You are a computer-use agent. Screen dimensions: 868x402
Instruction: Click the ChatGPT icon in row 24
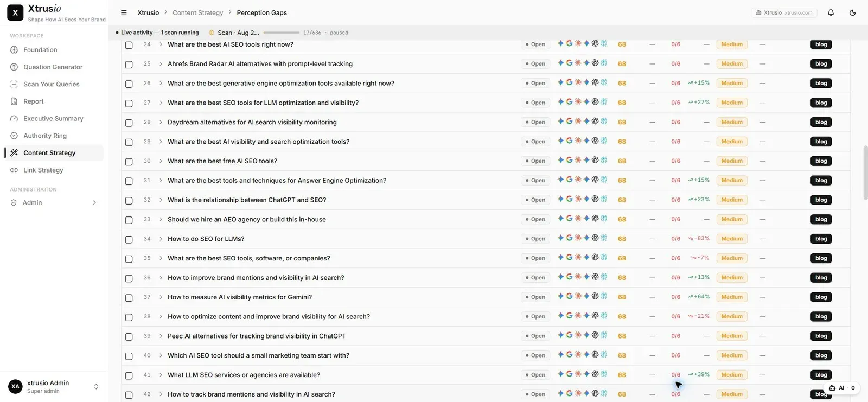[x=595, y=43]
